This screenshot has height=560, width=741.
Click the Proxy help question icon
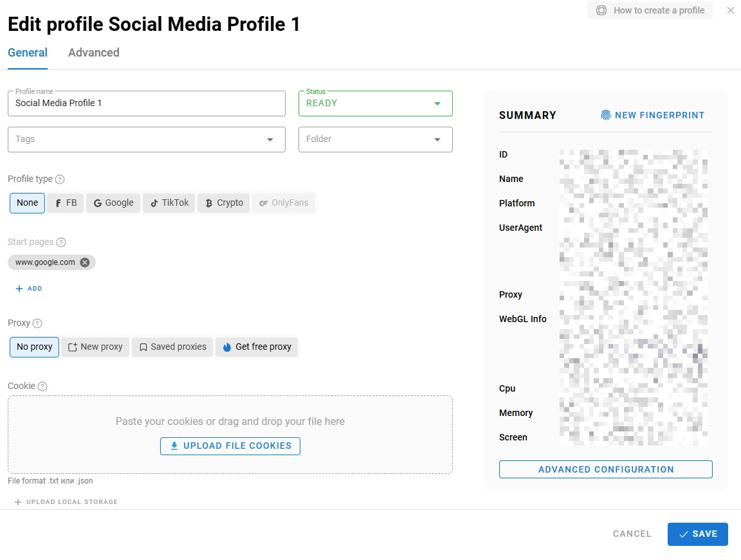tap(37, 323)
